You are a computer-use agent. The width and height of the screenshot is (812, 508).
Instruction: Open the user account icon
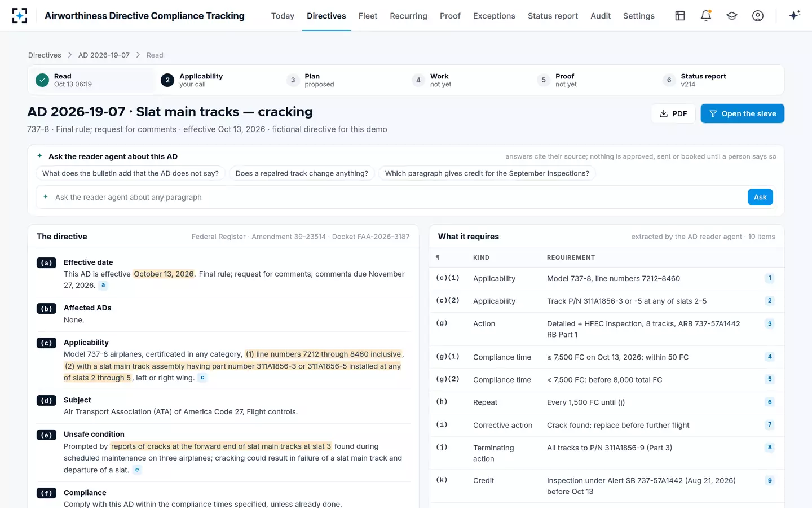(x=758, y=16)
